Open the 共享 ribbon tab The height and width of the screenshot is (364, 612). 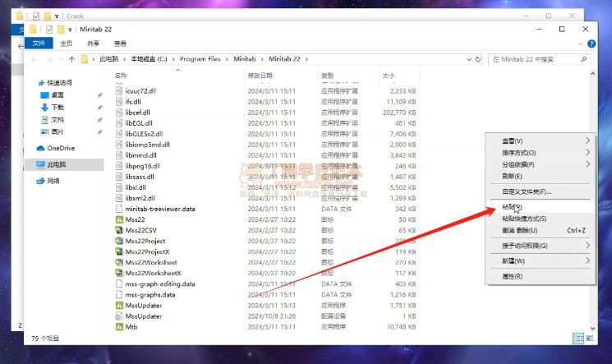93,44
